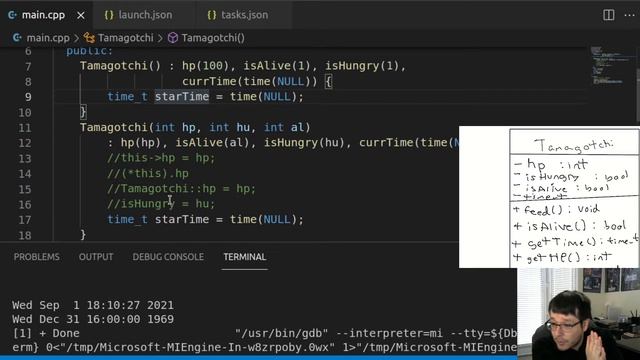
Task: Click 'isHungry(hu)' initializer on line 12
Action: 307,143
